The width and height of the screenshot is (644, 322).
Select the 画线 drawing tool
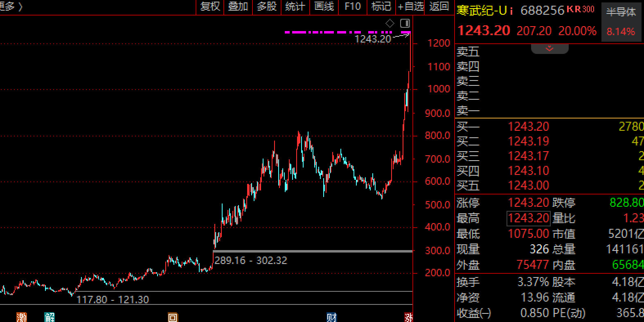tap(324, 7)
